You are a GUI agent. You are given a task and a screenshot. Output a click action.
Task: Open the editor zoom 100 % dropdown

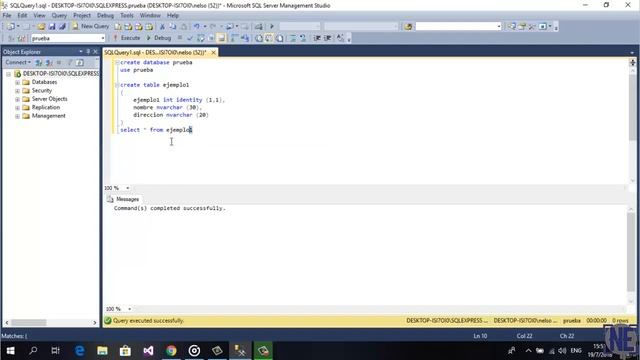pos(128,188)
